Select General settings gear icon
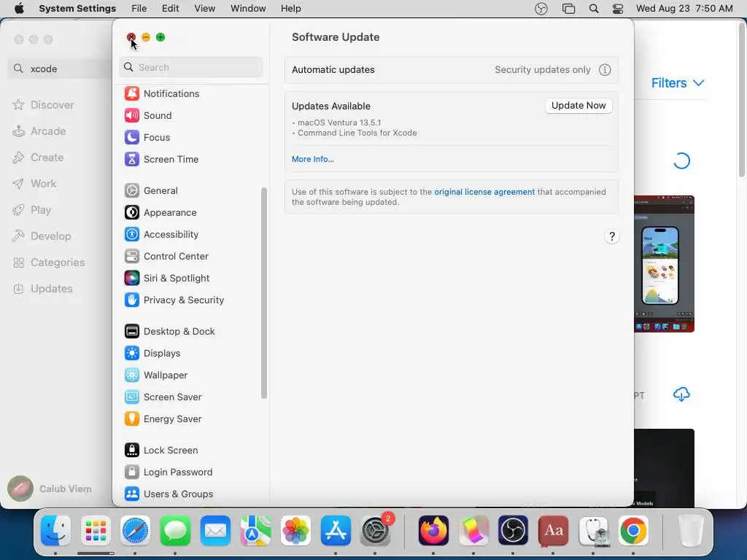 point(132,190)
